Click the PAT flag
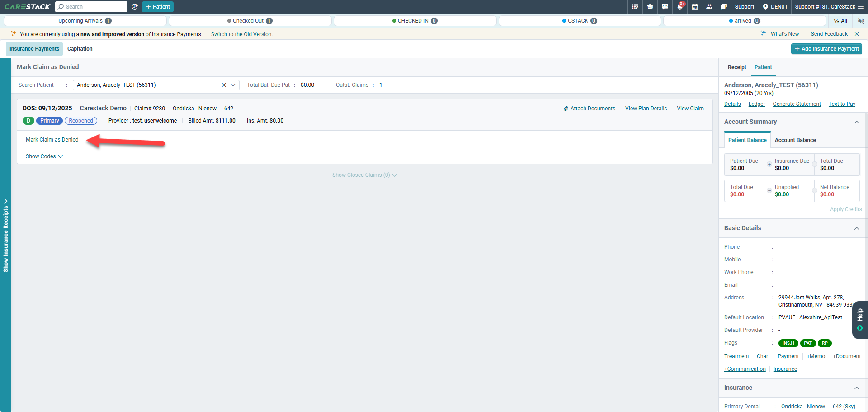 coord(808,343)
